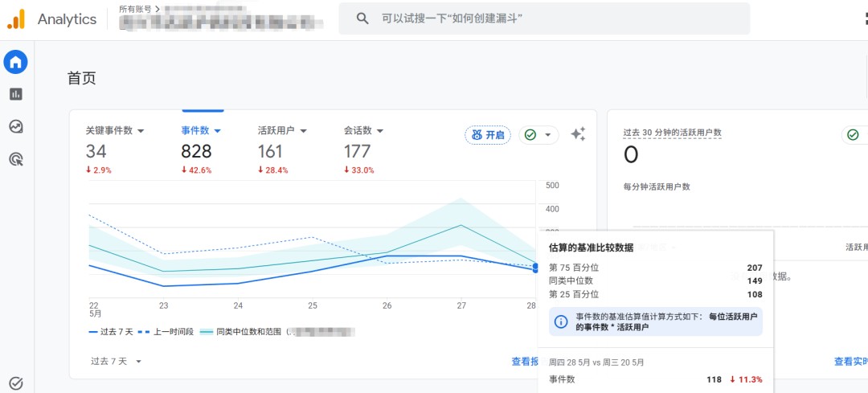Viewport: 868px width, 393px height.
Task: Click the 第 75 百分位 row
Action: [x=656, y=268]
